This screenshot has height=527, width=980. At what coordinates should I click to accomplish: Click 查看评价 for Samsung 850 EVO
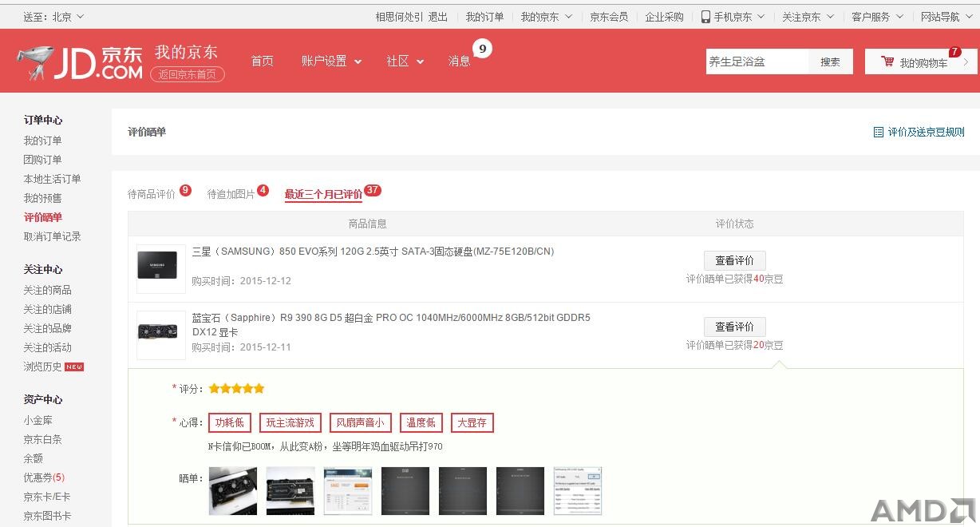pyautogui.click(x=734, y=260)
